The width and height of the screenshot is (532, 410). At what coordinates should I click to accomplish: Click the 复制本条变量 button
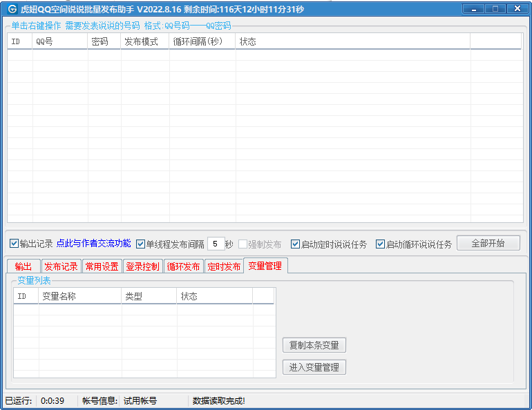click(314, 345)
